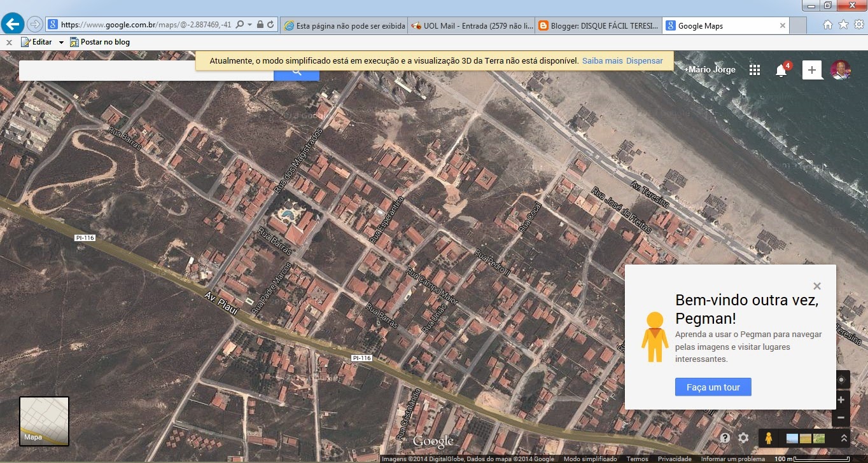The height and width of the screenshot is (463, 868).
Task: Close the Blogger toolbar with the X
Action: point(9,43)
